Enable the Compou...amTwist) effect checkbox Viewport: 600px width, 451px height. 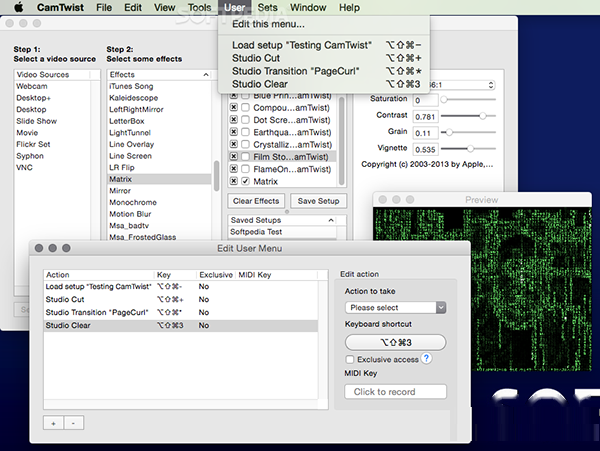(x=246, y=107)
